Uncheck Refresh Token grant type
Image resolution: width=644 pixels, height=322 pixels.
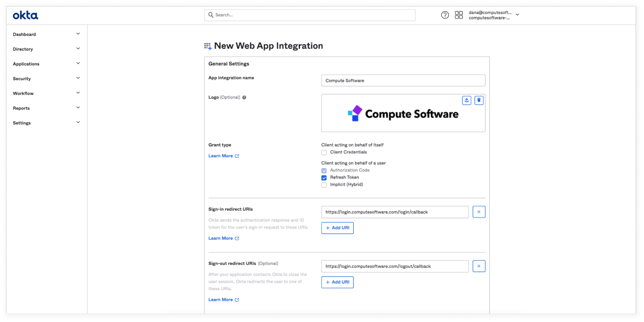click(x=324, y=178)
